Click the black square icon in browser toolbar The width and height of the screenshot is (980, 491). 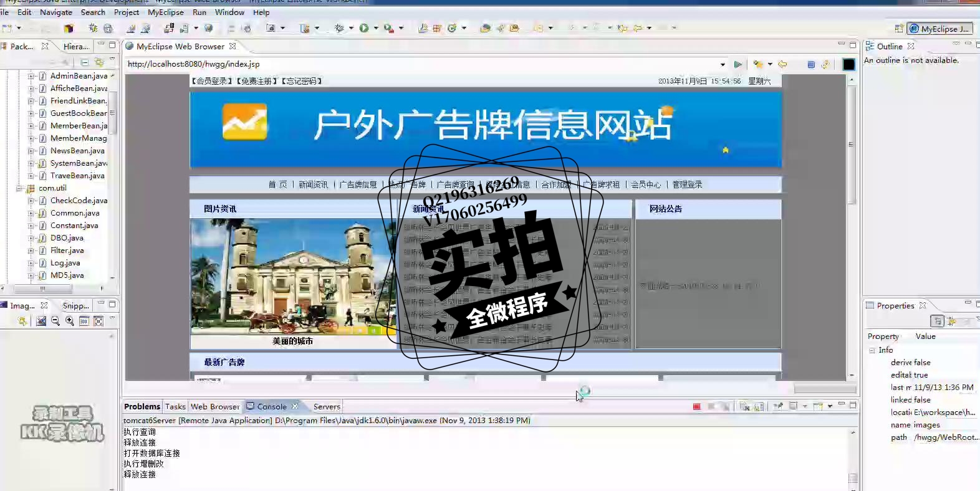coord(848,64)
